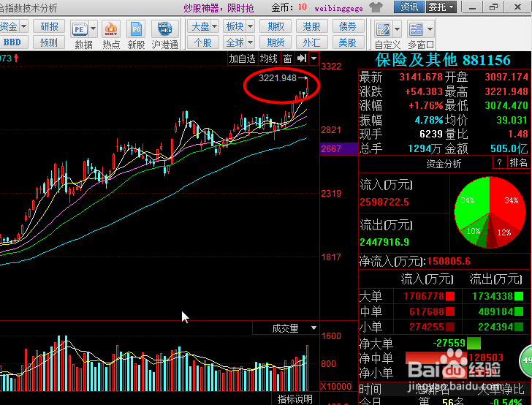Open the 外汇 section
The height and width of the screenshot is (405, 532).
click(311, 42)
